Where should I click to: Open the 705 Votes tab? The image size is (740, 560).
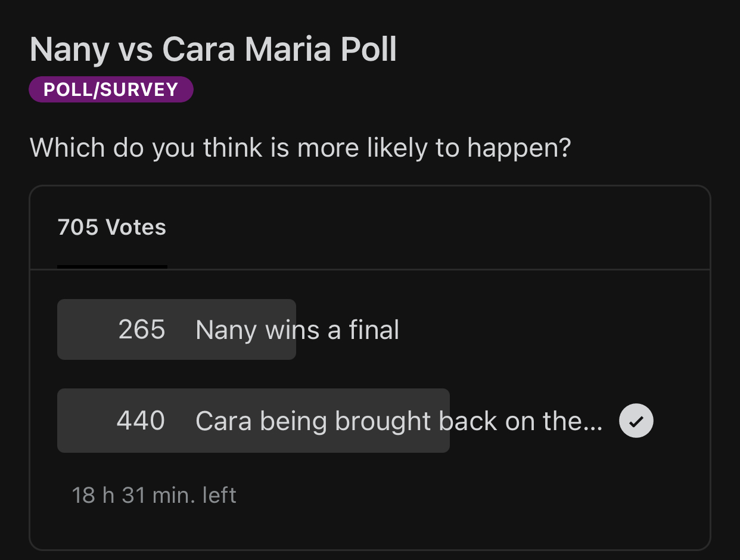pos(112,227)
